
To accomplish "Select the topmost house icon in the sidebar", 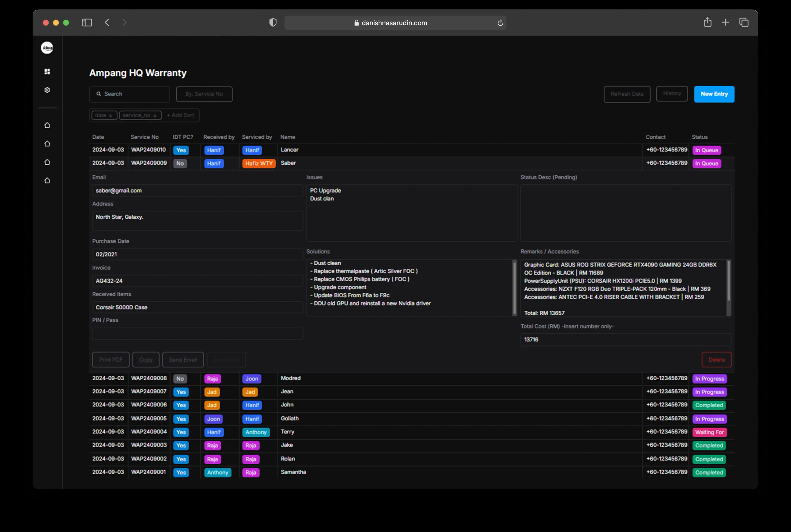I will click(x=47, y=125).
